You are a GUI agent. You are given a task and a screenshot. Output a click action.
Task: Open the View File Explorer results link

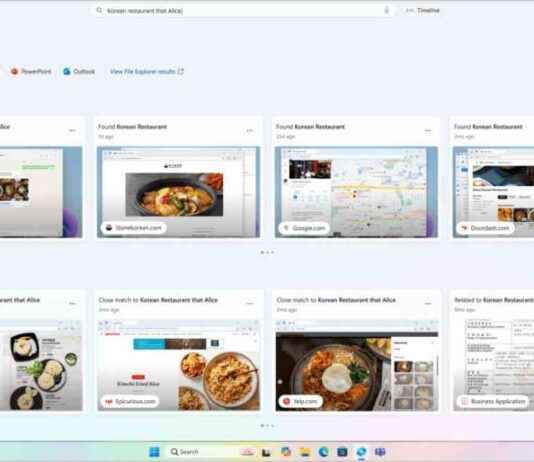pos(147,71)
